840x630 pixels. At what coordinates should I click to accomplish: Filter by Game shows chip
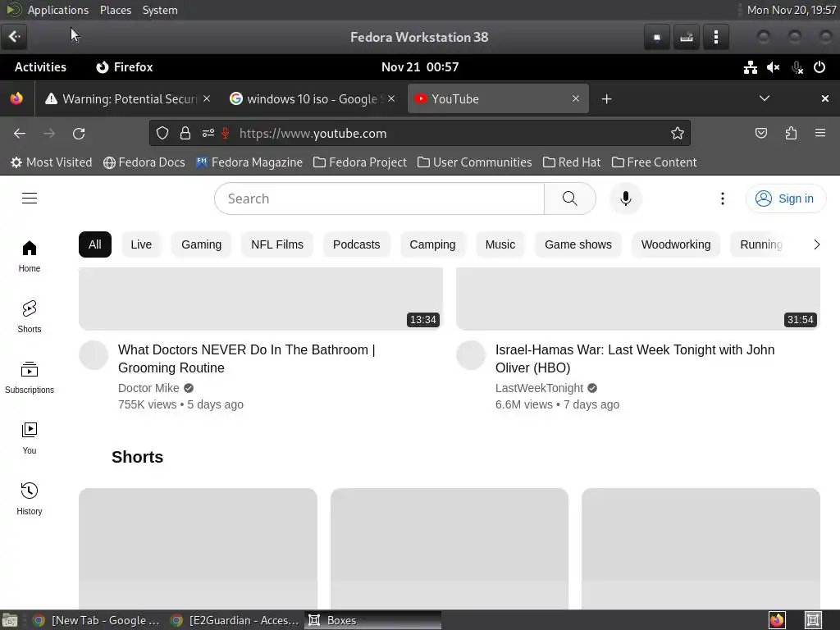click(578, 244)
